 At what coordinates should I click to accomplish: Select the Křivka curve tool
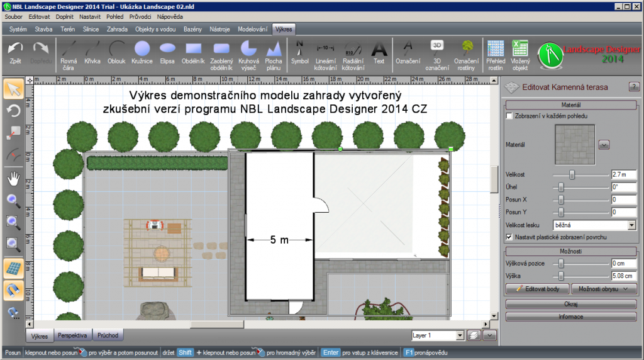coord(92,53)
